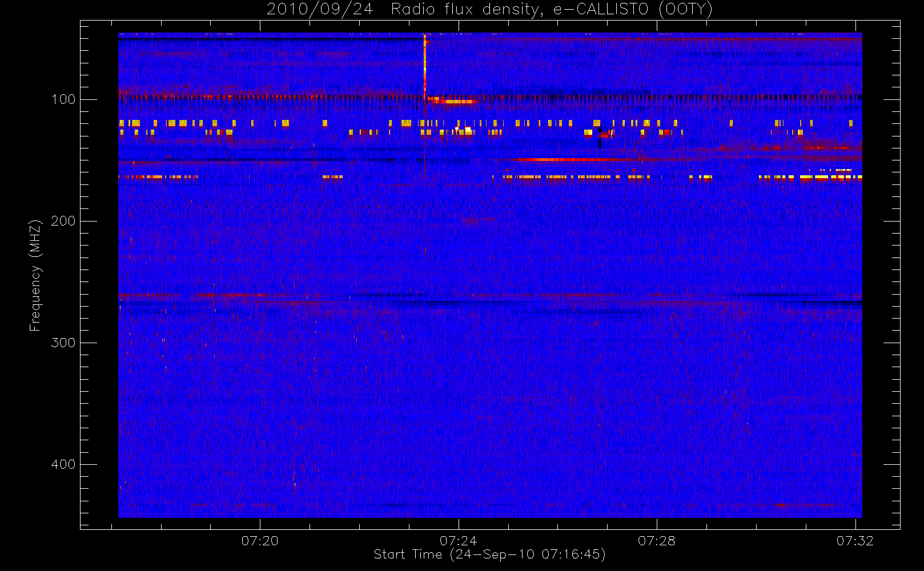Click the '07:24' time tick label

coord(458,541)
